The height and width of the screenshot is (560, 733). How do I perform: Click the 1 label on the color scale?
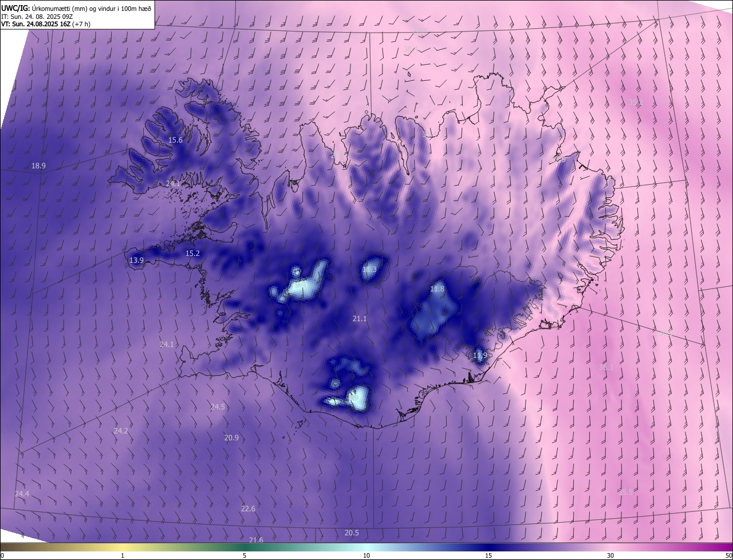pyautogui.click(x=123, y=555)
